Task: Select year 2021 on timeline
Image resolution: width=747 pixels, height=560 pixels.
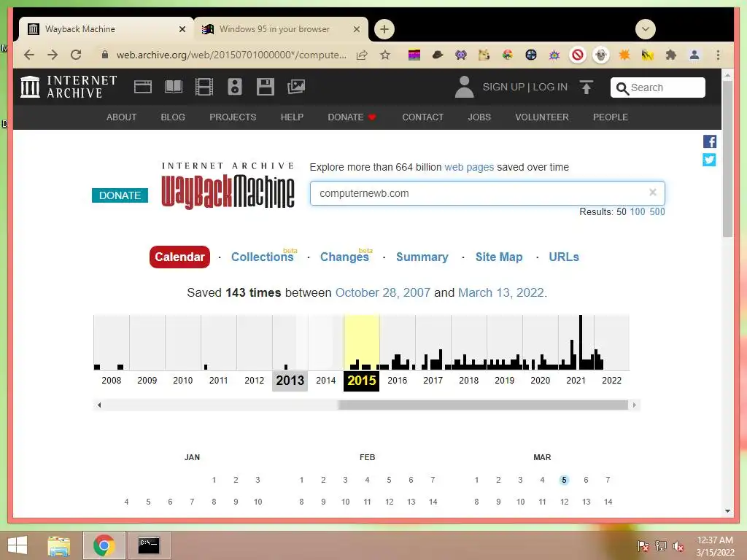Action: [x=576, y=381]
